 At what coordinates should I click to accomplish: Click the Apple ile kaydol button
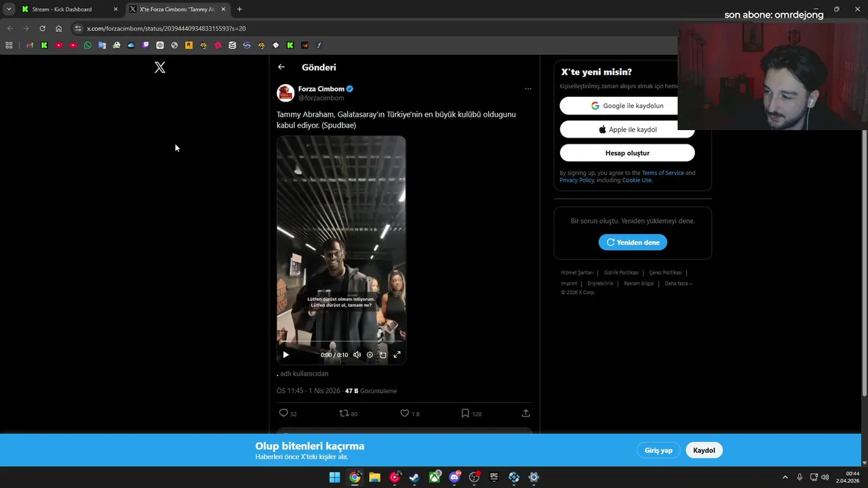(627, 129)
